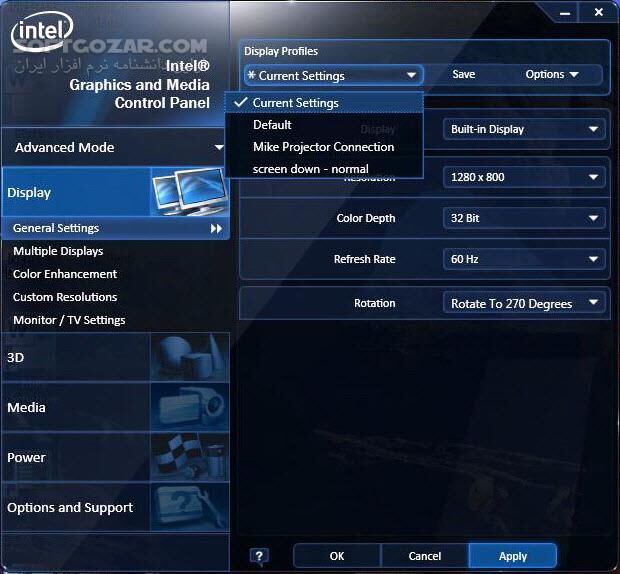Click the Intel logo
The height and width of the screenshot is (574, 620).
[42, 31]
